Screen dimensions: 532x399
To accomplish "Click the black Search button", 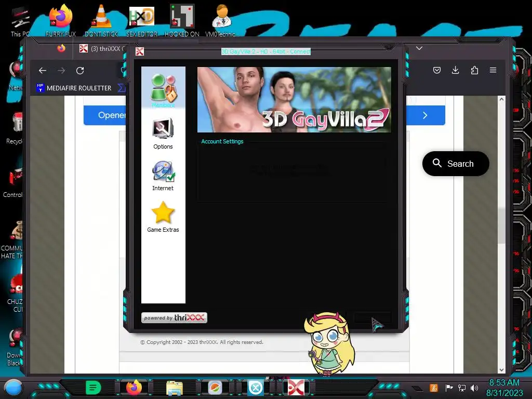I will tap(456, 164).
